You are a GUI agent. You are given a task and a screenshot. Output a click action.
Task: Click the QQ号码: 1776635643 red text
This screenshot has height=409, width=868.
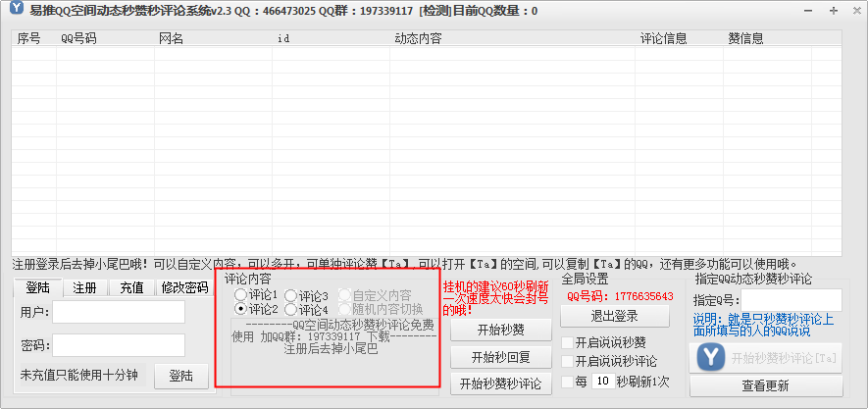[620, 296]
